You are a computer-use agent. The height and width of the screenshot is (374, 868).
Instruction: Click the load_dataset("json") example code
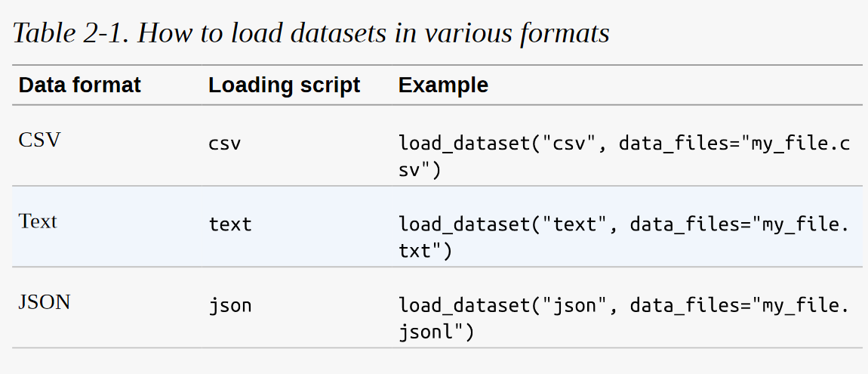(x=624, y=319)
